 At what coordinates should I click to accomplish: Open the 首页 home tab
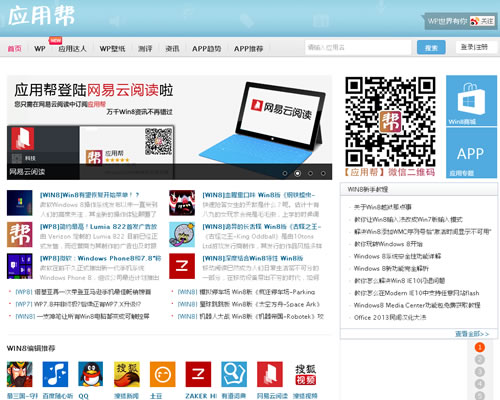pyautogui.click(x=14, y=49)
